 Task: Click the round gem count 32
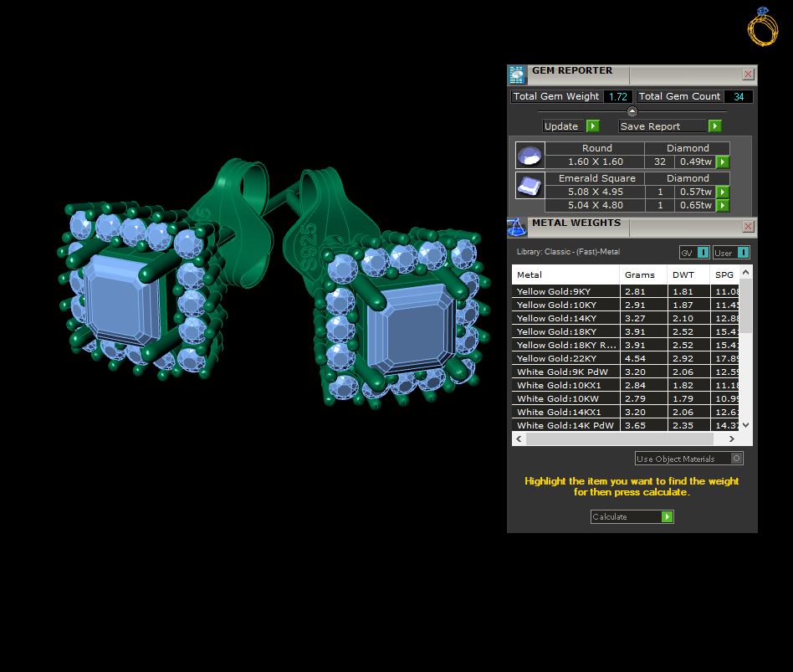(659, 162)
